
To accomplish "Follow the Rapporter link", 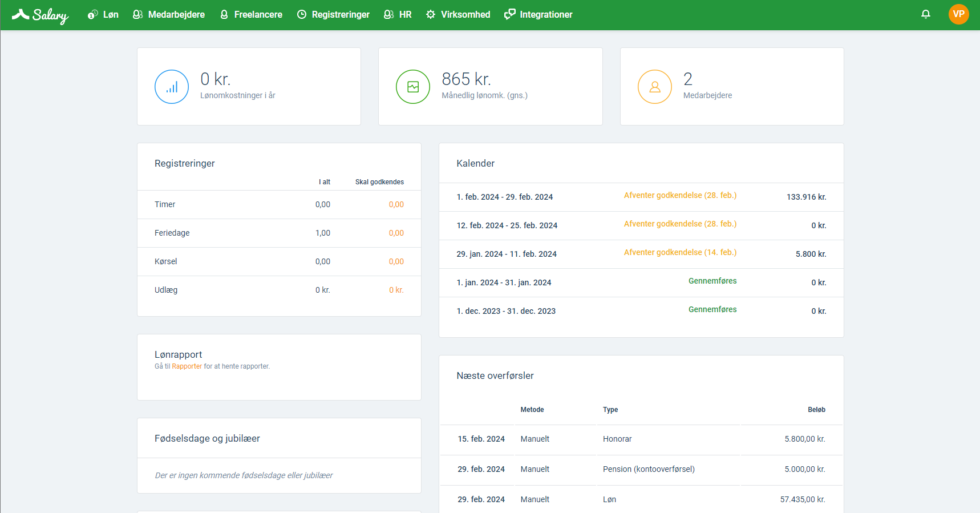I will coord(187,366).
